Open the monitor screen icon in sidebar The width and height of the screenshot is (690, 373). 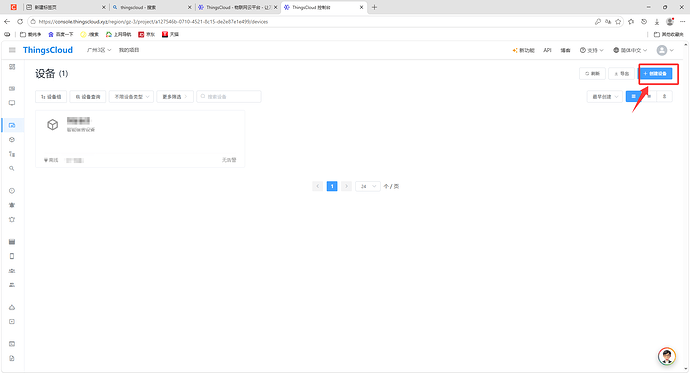[12, 103]
